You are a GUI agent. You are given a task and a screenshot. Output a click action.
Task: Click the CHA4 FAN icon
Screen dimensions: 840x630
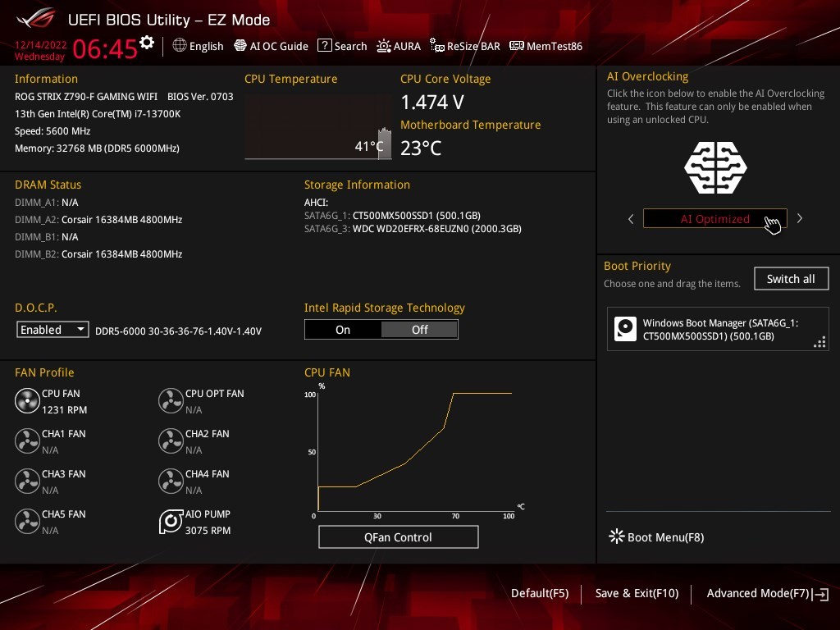pos(171,481)
